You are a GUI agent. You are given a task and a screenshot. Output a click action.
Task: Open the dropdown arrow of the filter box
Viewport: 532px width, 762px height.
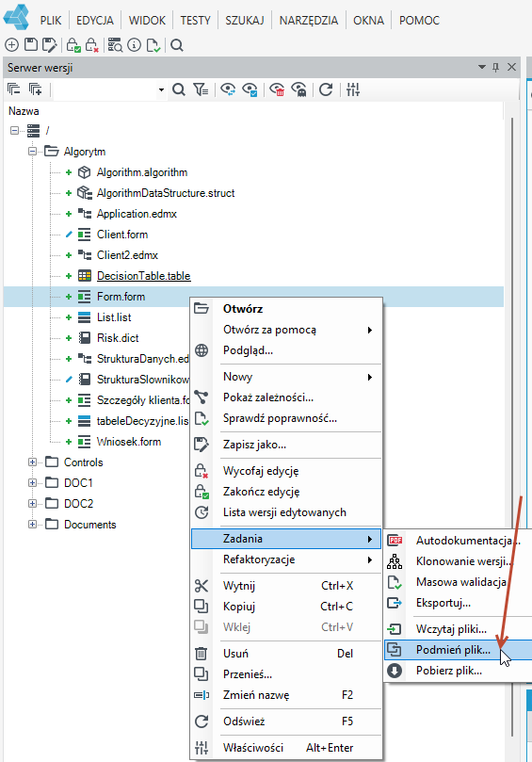pyautogui.click(x=161, y=89)
